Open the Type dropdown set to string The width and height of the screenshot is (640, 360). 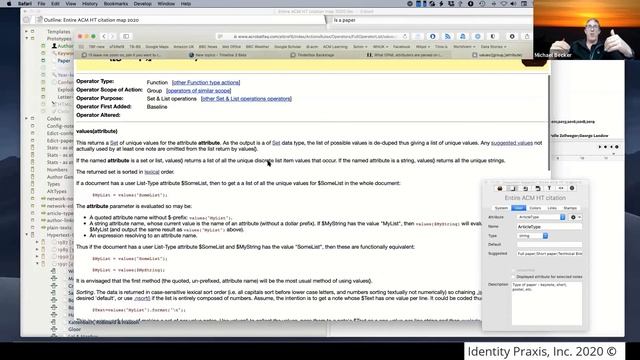click(532, 236)
